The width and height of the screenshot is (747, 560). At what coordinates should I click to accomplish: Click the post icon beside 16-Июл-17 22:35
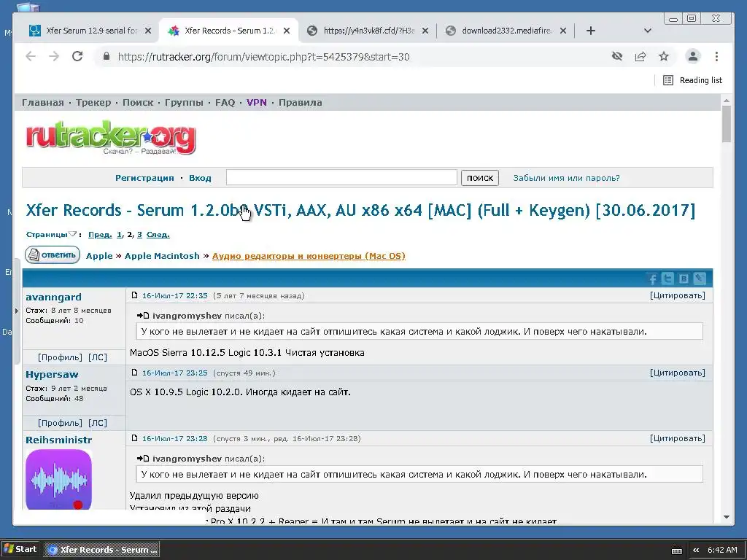click(x=134, y=295)
